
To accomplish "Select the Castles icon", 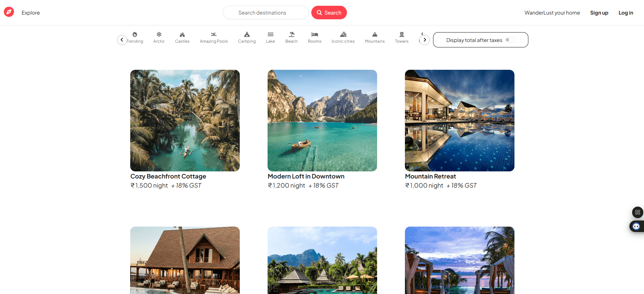I will pyautogui.click(x=182, y=34).
